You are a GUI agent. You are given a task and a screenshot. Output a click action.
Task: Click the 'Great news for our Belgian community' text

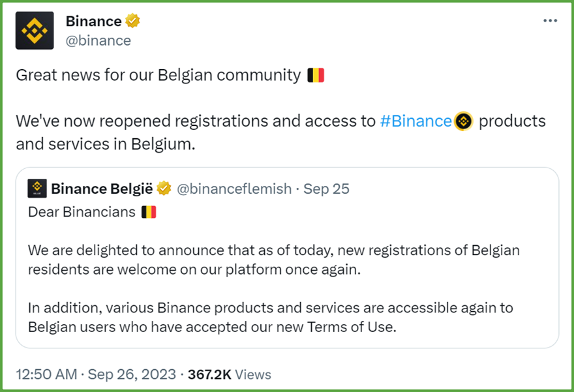tap(159, 76)
